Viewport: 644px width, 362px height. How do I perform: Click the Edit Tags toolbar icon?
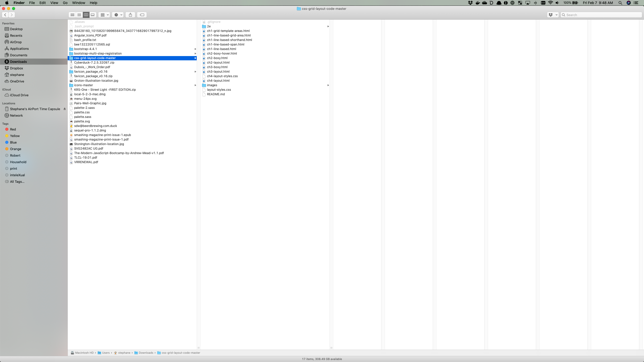coord(142,15)
